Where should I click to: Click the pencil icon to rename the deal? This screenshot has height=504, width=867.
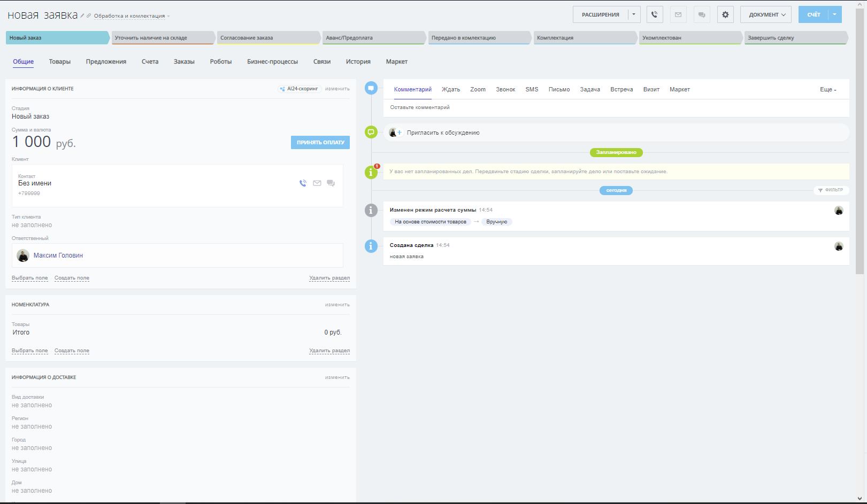click(x=82, y=16)
